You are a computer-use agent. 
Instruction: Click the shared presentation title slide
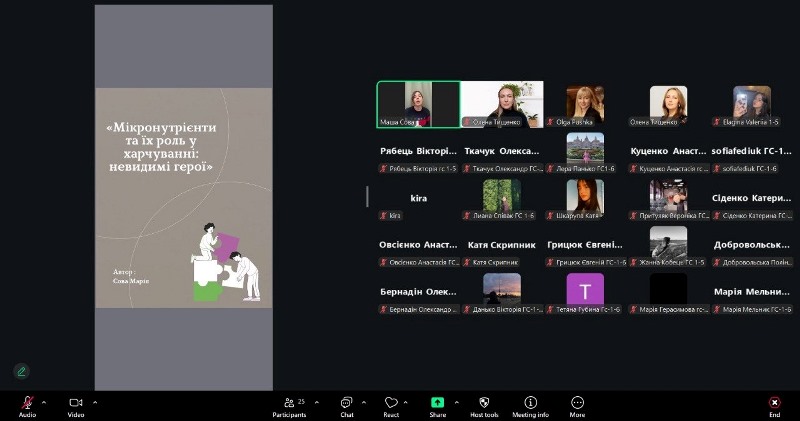pyautogui.click(x=184, y=197)
